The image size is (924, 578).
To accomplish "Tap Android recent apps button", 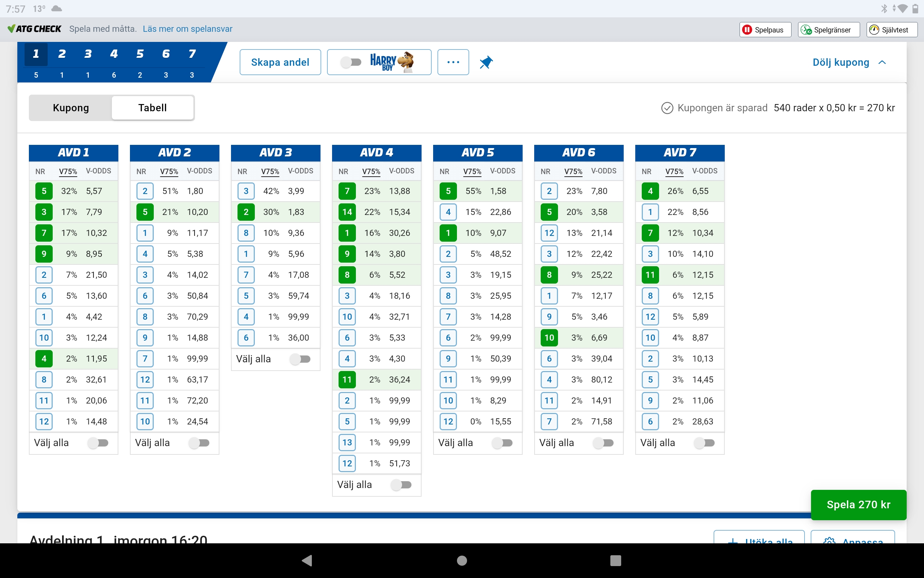I will (615, 560).
